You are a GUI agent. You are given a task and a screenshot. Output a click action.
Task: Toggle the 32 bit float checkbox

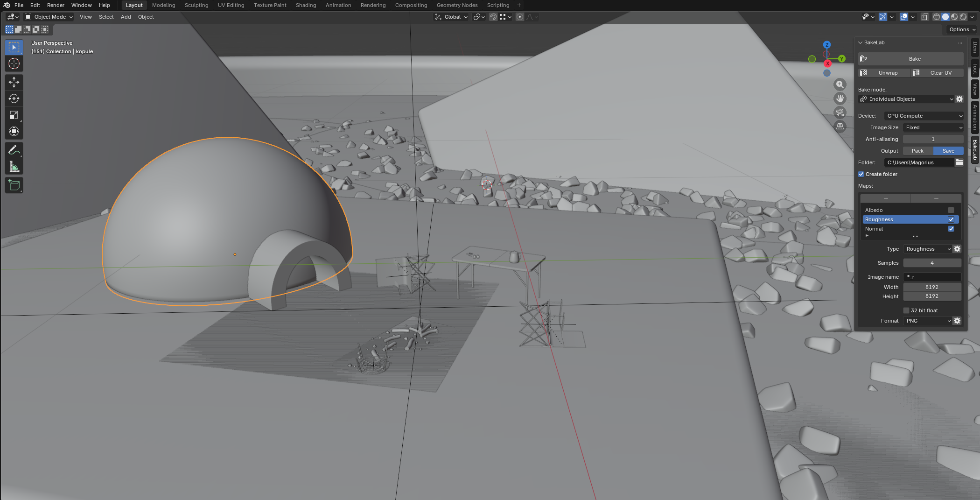pos(906,310)
